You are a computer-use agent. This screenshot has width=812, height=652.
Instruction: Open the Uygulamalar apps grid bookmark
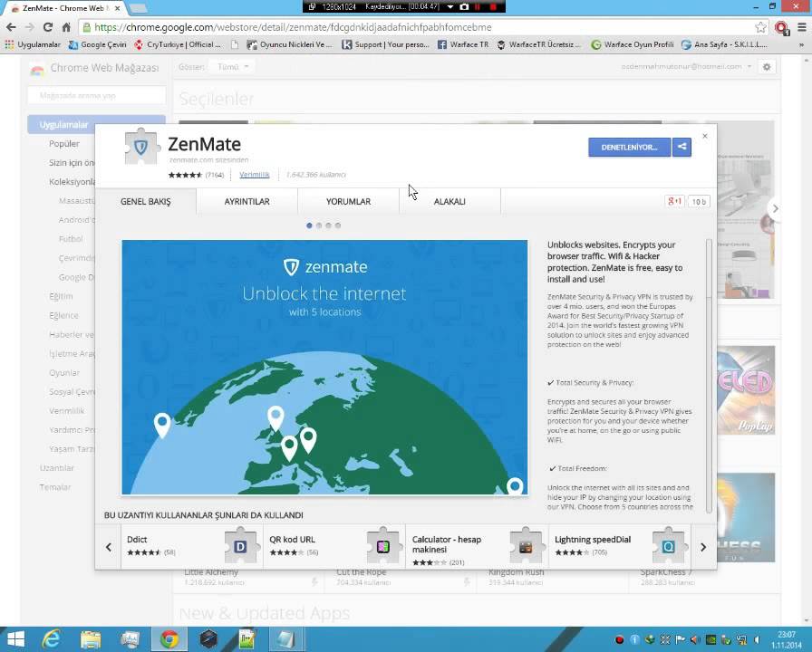point(33,45)
